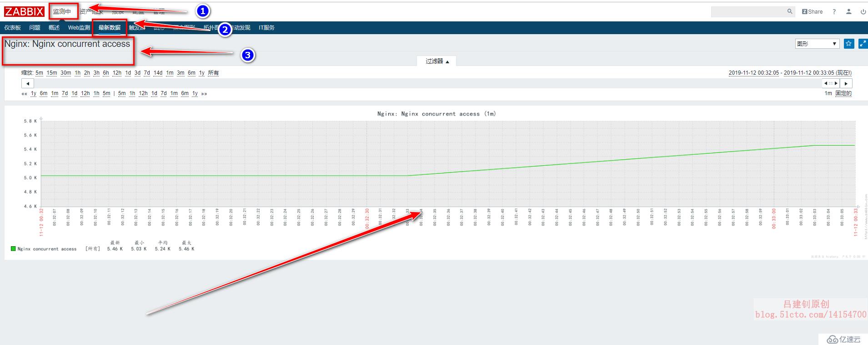Viewport: 868px width, 345px height.
Task: Zoom to 所有 (all) in 缩放 row
Action: click(213, 73)
